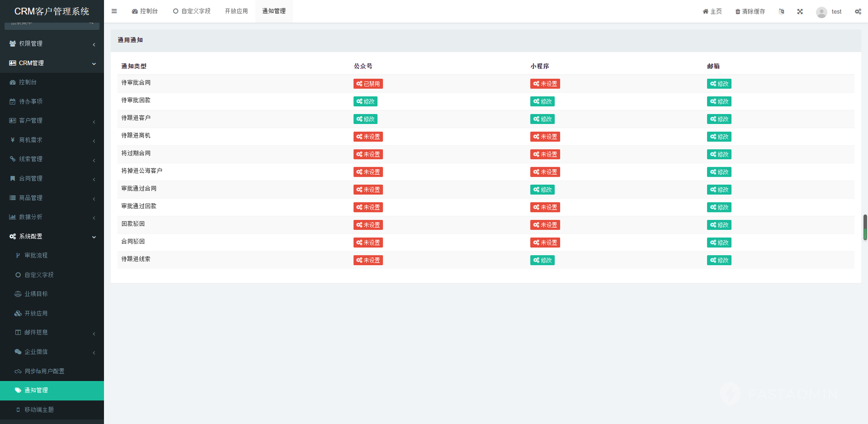Click the page vertical scrollbar thumb
The height and width of the screenshot is (424, 868).
865,227
